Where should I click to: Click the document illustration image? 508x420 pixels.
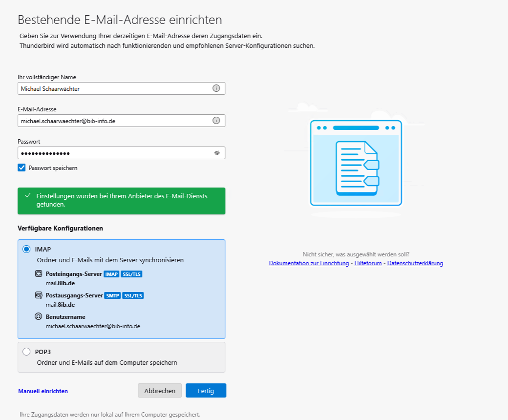[356, 162]
